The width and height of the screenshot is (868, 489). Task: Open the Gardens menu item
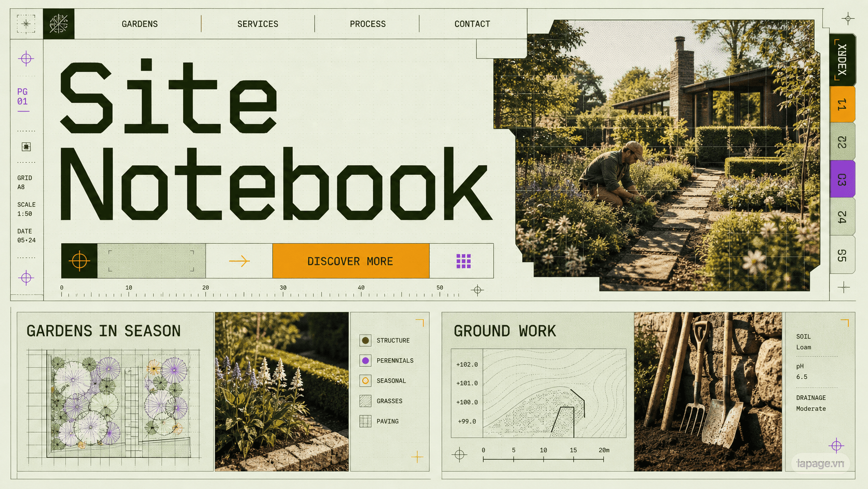coord(140,24)
